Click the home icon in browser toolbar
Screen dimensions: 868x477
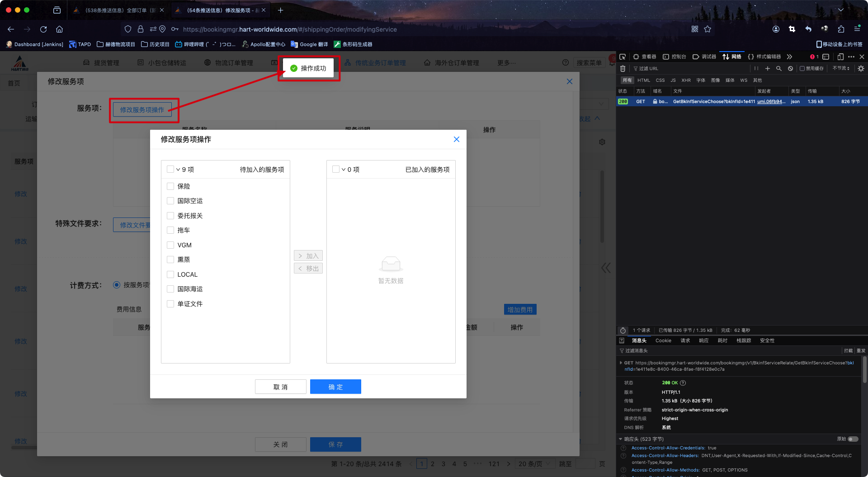click(x=59, y=29)
